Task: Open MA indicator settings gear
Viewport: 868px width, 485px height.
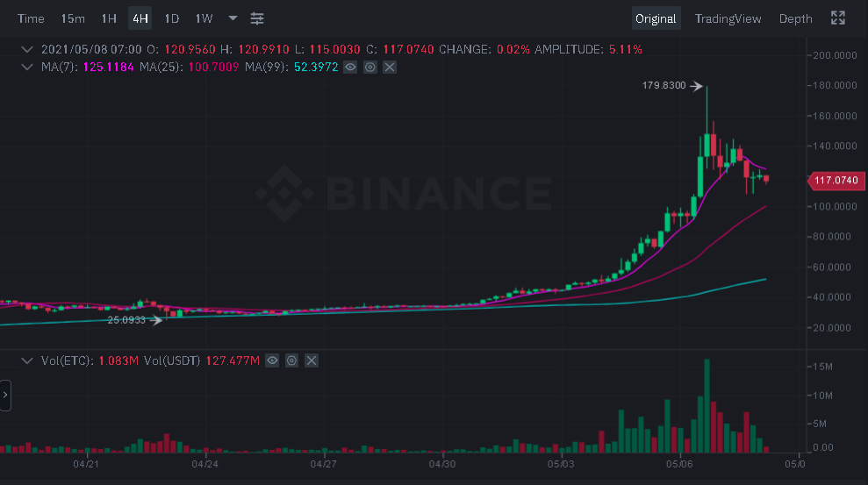Action: tap(370, 67)
